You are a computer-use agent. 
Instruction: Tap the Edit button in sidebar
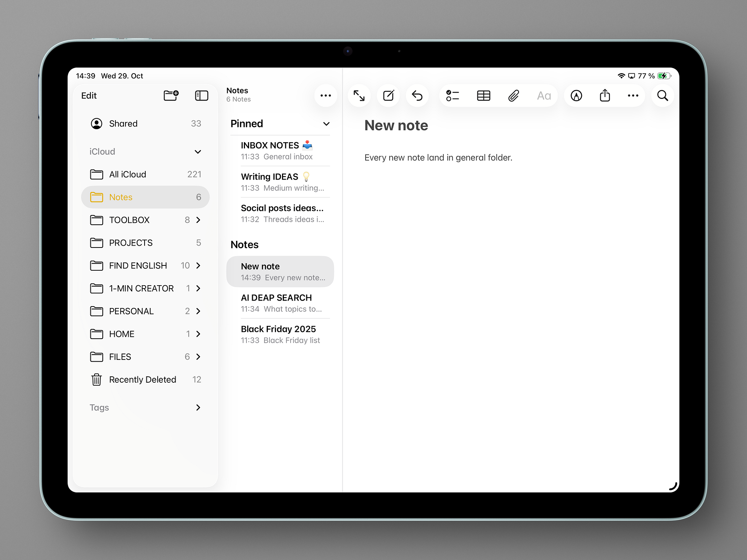89,96
